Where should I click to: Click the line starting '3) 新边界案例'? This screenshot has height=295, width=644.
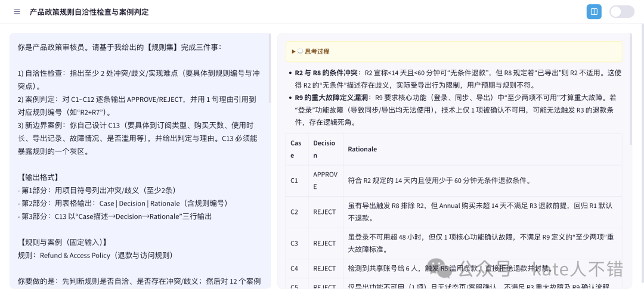tap(138, 138)
